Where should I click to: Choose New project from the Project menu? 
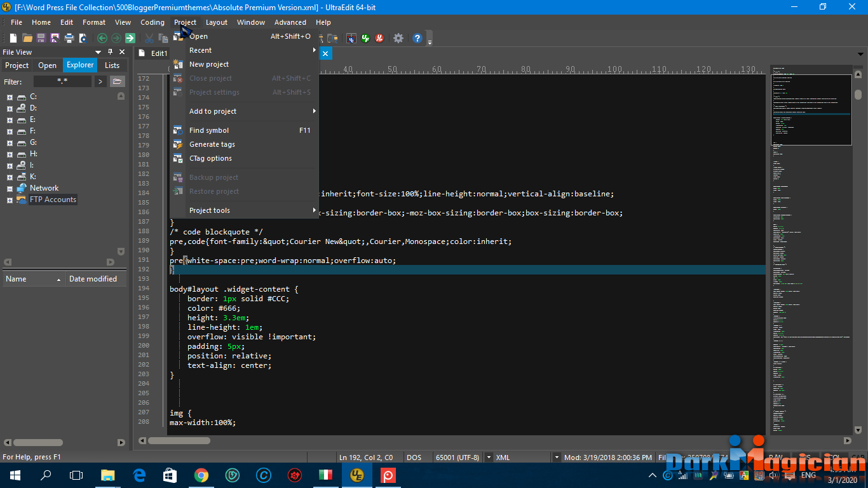pyautogui.click(x=244, y=64)
